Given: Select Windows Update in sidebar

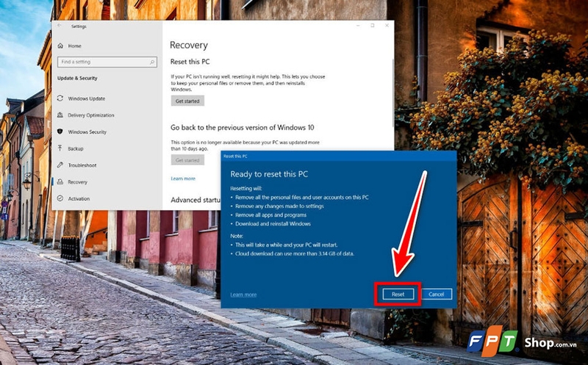Looking at the screenshot, I should click(86, 98).
